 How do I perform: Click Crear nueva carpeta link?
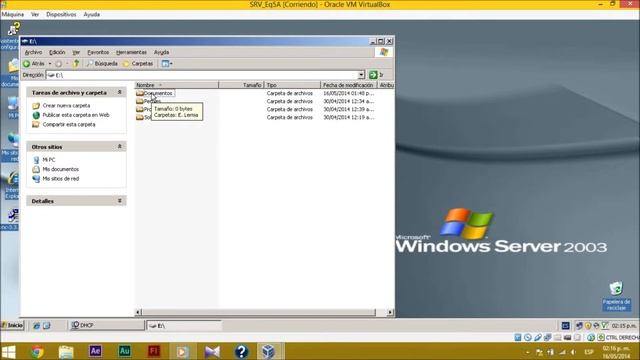[66, 106]
